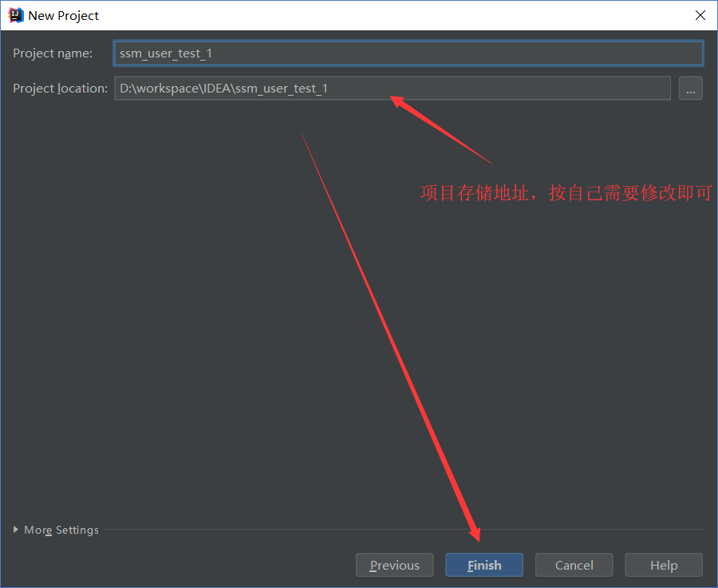Cancel the New Project dialog
Image resolution: width=718 pixels, height=588 pixels.
(574, 565)
